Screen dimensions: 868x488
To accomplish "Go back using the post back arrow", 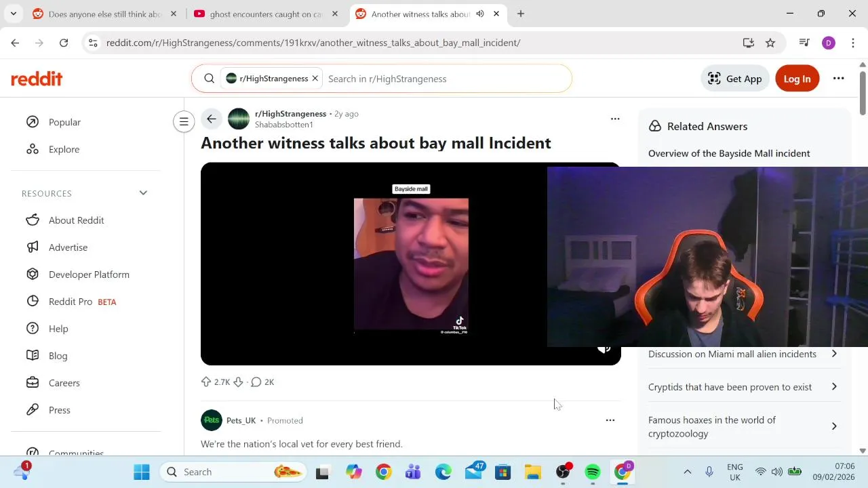I will [x=212, y=119].
